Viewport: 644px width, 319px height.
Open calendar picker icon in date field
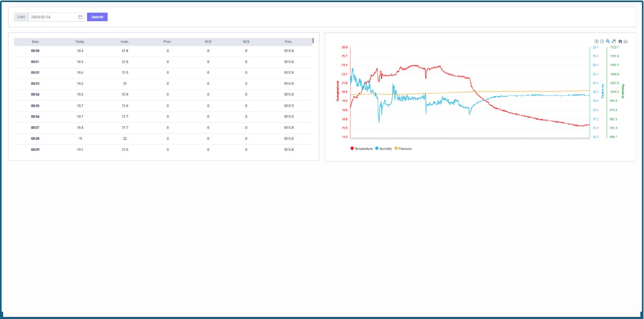pyautogui.click(x=80, y=17)
